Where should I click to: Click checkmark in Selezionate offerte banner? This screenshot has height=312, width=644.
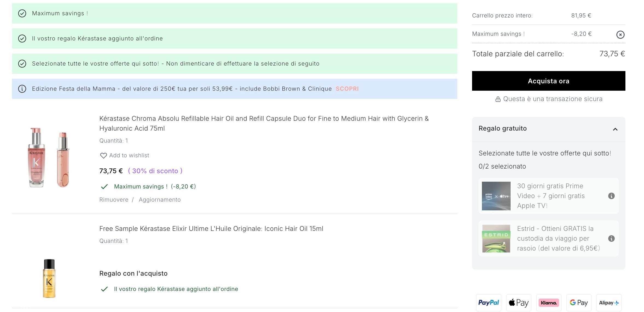tap(22, 64)
